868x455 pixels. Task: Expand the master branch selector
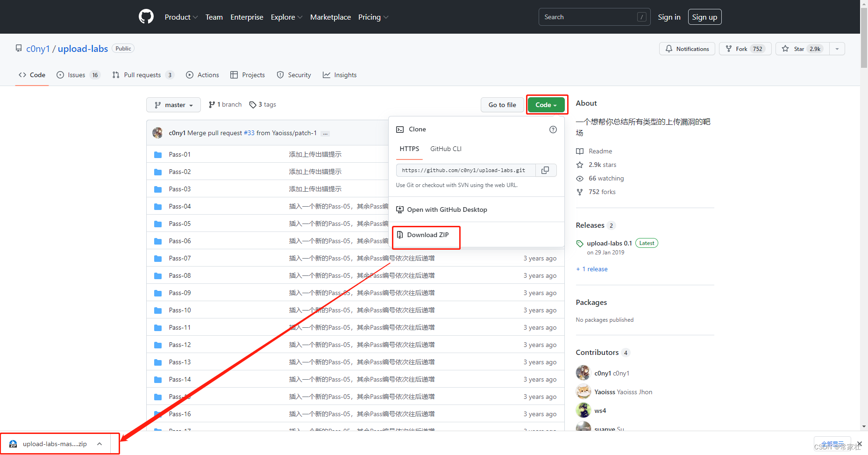173,105
